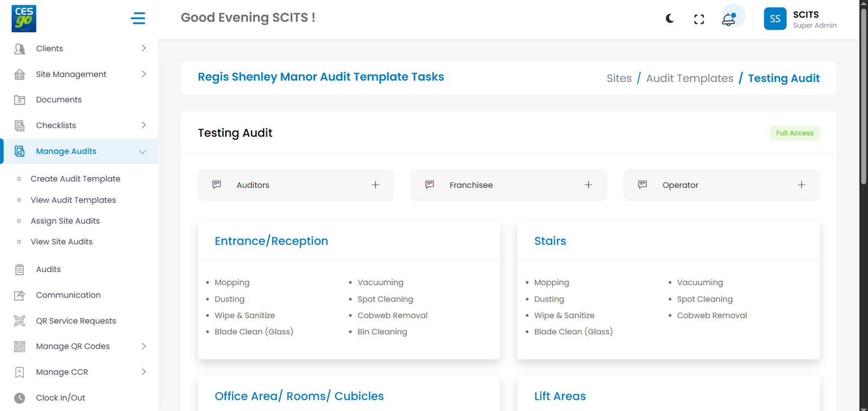The image size is (868, 411).
Task: Select View Site Audits menu item
Action: [x=61, y=242]
